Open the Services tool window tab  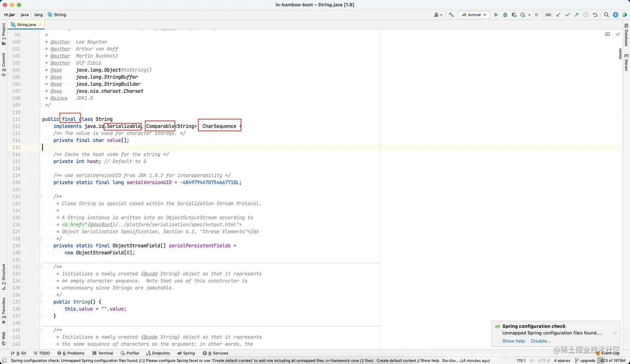pos(215,353)
